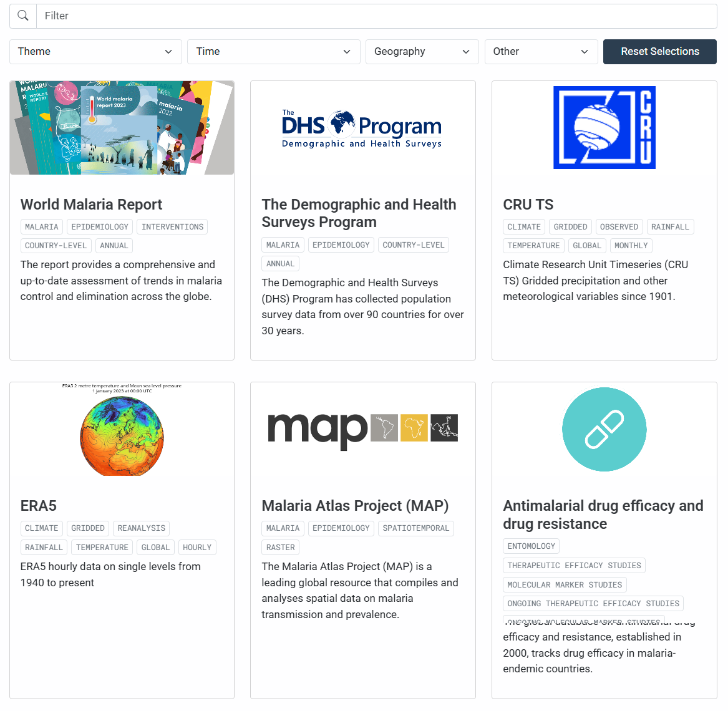Click ANNUAL tag on World Malaria Report
Screen dimensions: 728x711
point(114,246)
